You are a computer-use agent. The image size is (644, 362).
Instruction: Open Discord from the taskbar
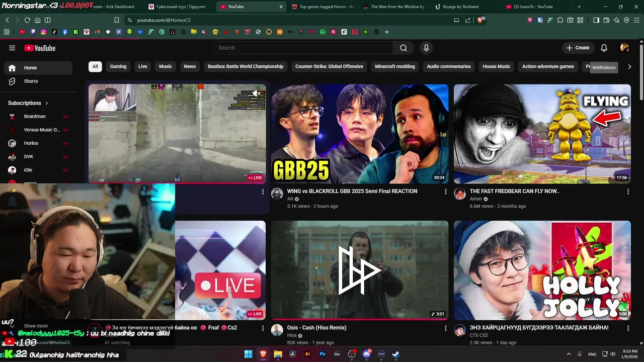[x=367, y=354]
